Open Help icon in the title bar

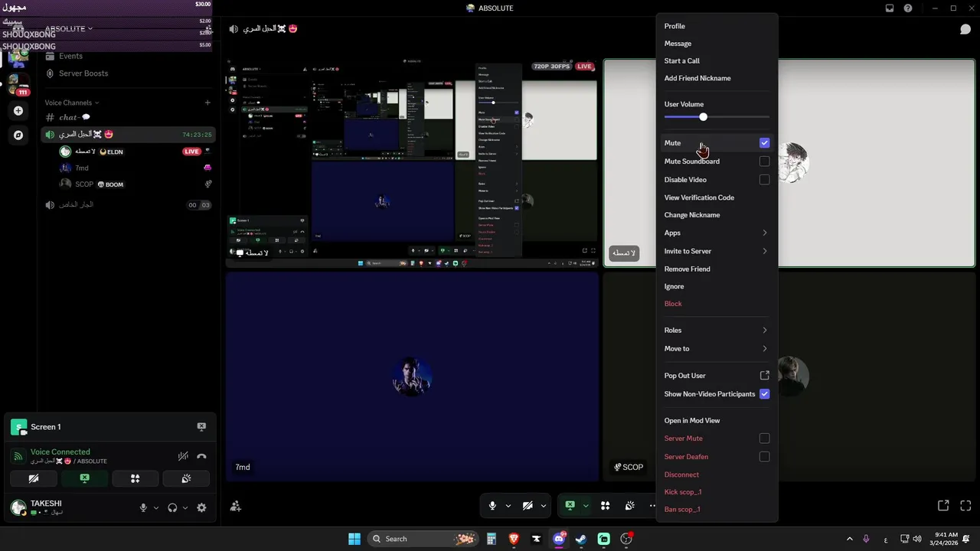(x=908, y=8)
